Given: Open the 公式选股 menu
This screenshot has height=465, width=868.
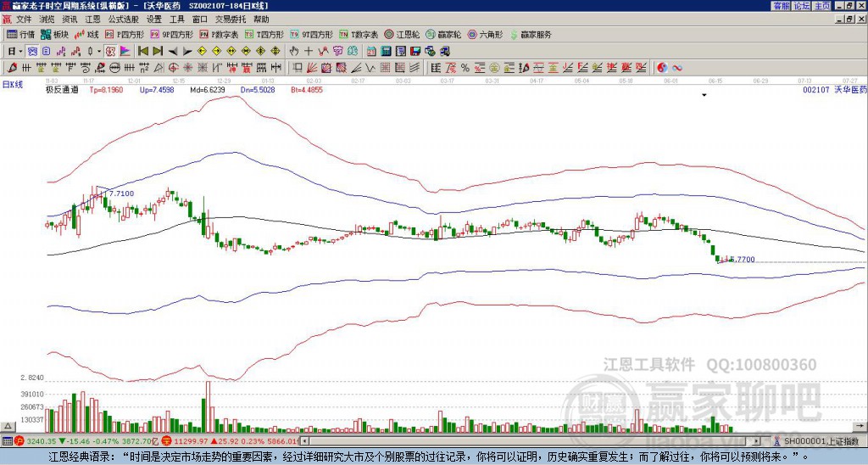Looking at the screenshot, I should pyautogui.click(x=123, y=20).
